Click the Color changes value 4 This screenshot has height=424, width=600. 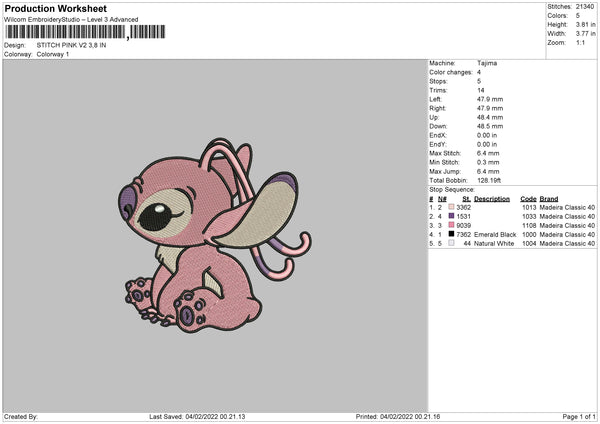(479, 72)
